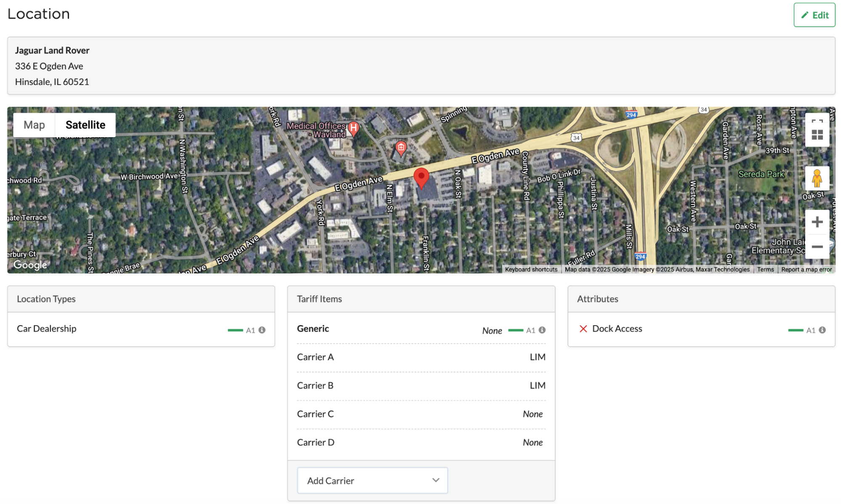Click the Street View pegman icon
The height and width of the screenshot is (504, 841).
click(817, 178)
